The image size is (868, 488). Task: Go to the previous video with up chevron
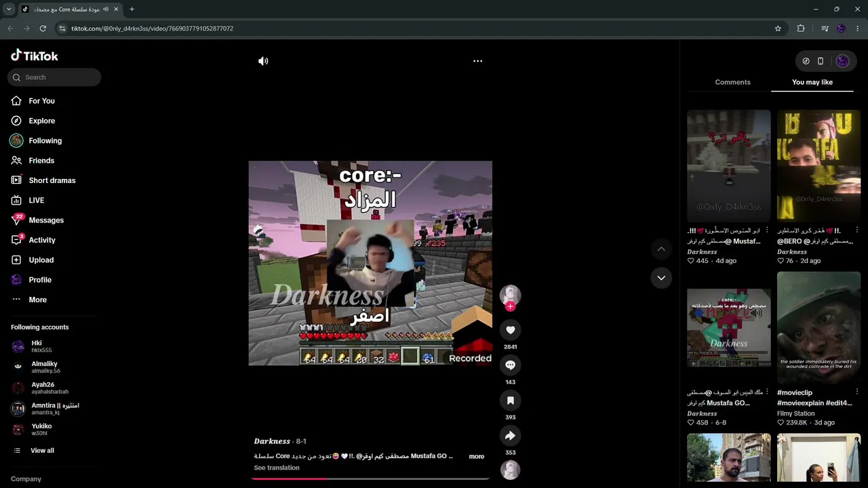point(661,249)
